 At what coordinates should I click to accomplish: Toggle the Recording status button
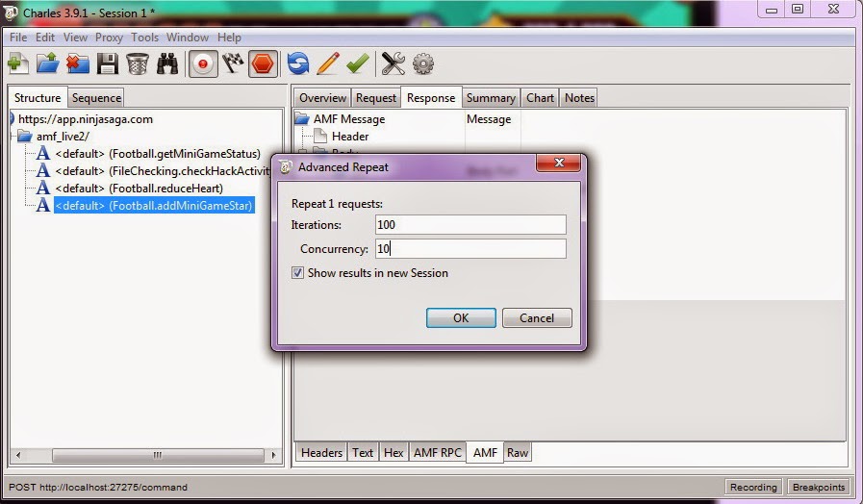tap(753, 487)
